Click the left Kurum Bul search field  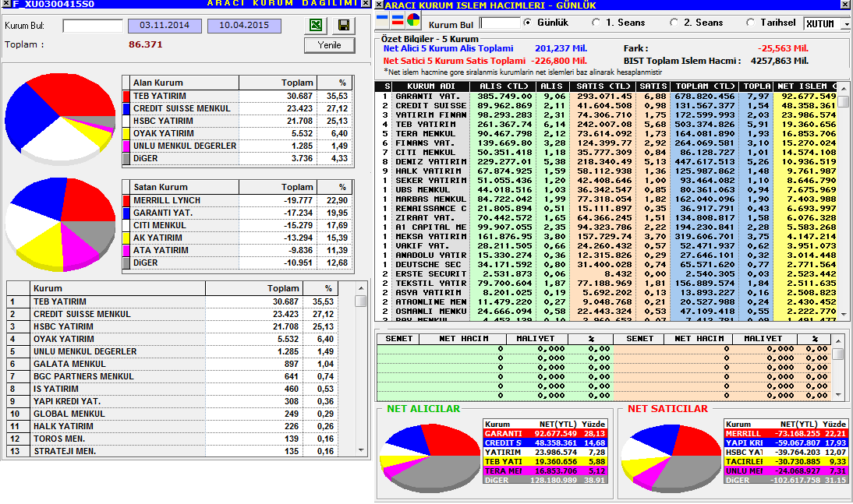point(93,26)
